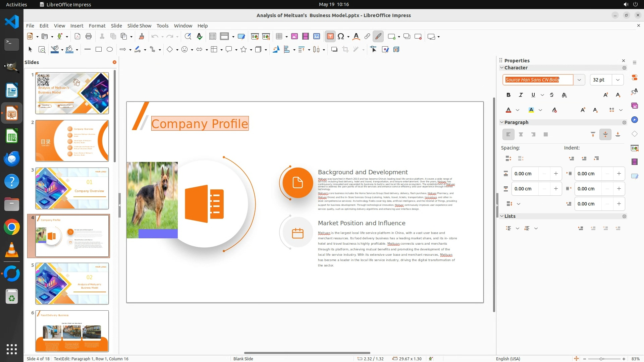
Task: Click the Print icon in toolbar
Action: [x=89, y=37]
